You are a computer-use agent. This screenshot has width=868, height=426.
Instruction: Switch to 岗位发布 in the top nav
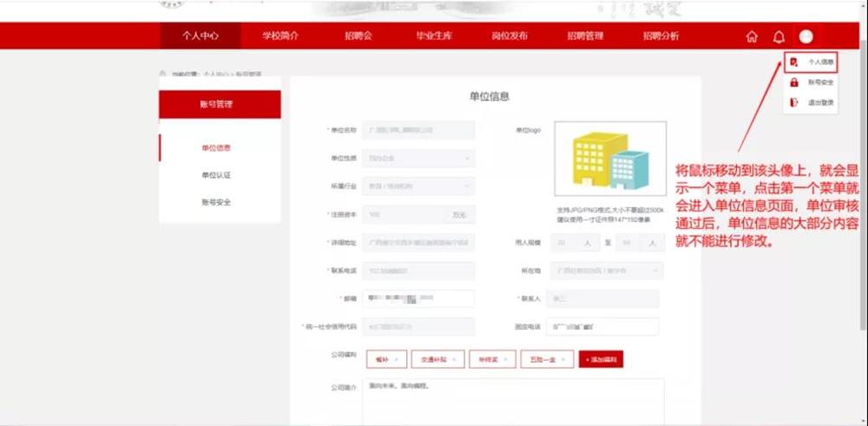point(510,36)
